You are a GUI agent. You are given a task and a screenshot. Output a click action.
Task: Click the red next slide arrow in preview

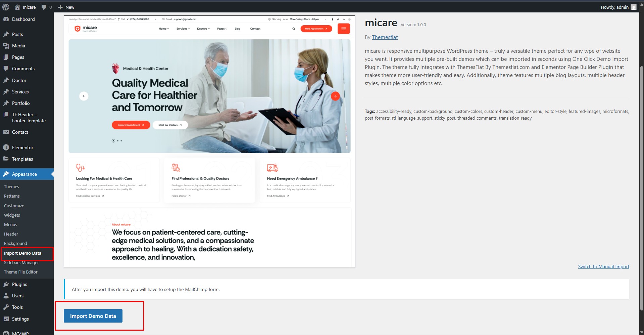click(335, 96)
